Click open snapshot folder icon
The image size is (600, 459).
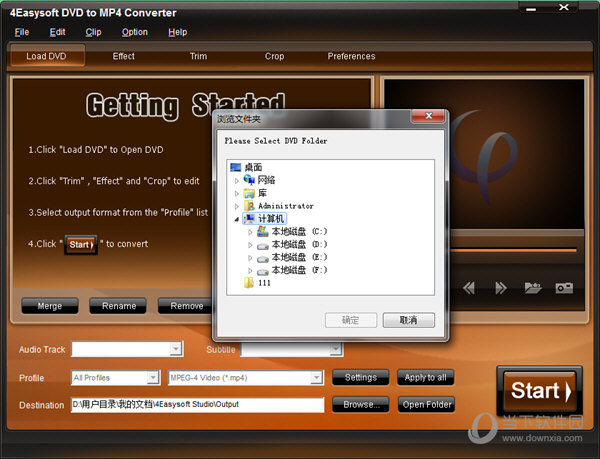click(x=533, y=288)
